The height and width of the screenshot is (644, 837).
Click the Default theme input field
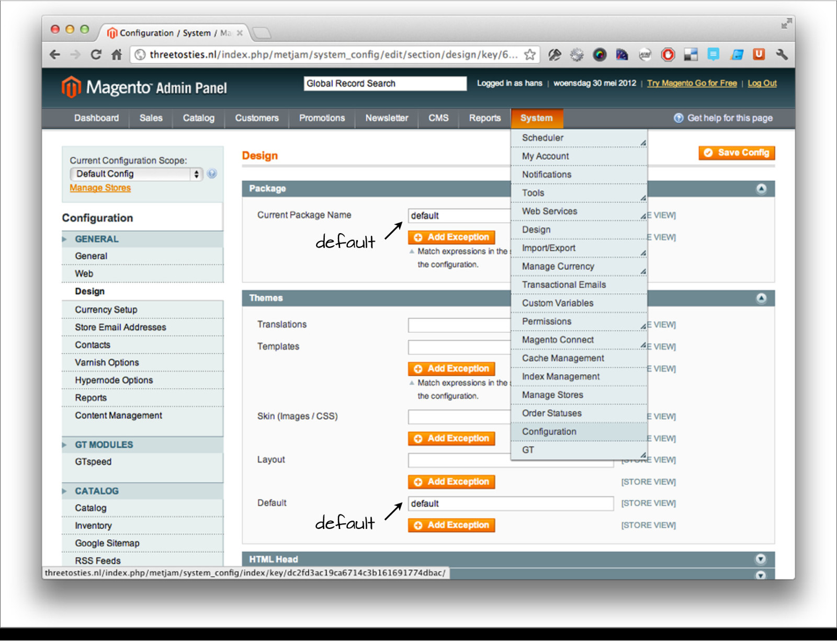511,504
